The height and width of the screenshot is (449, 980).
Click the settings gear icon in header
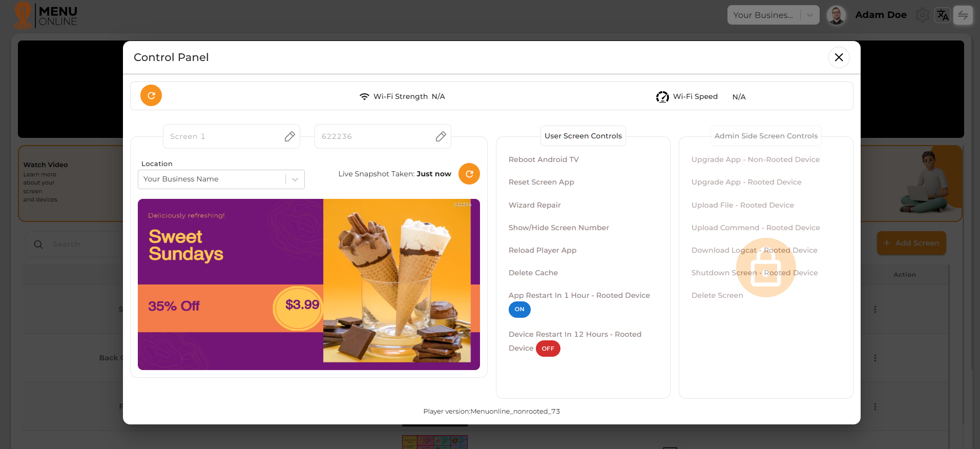tap(922, 15)
